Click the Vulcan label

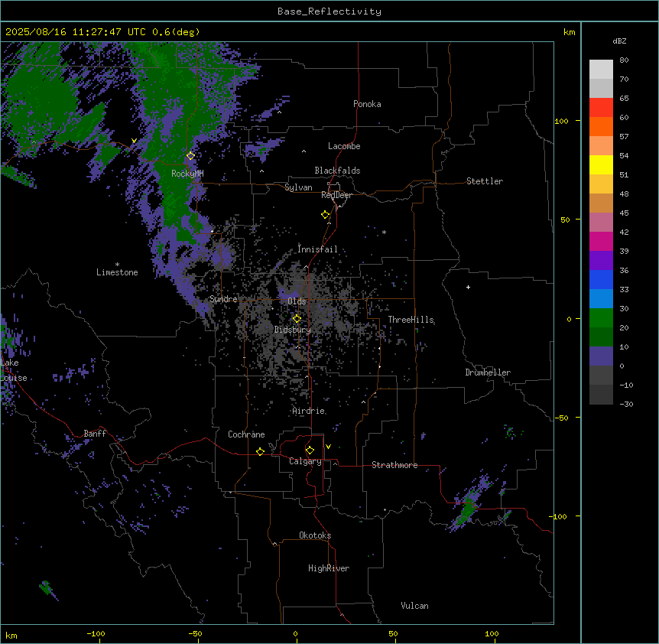pos(415,606)
